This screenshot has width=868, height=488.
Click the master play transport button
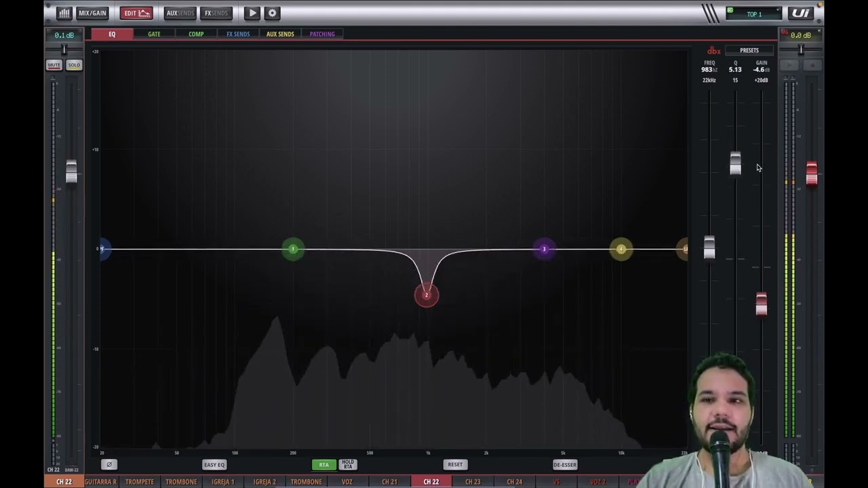click(789, 65)
